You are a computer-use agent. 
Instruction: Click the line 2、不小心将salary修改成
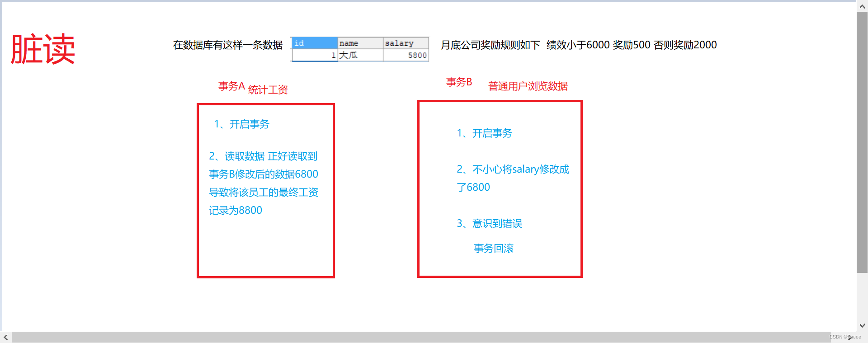pos(513,169)
